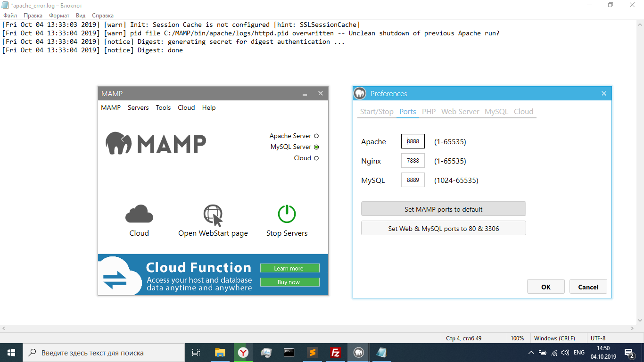This screenshot has height=362, width=644.
Task: Open Sublime Text from taskbar
Action: click(312, 353)
